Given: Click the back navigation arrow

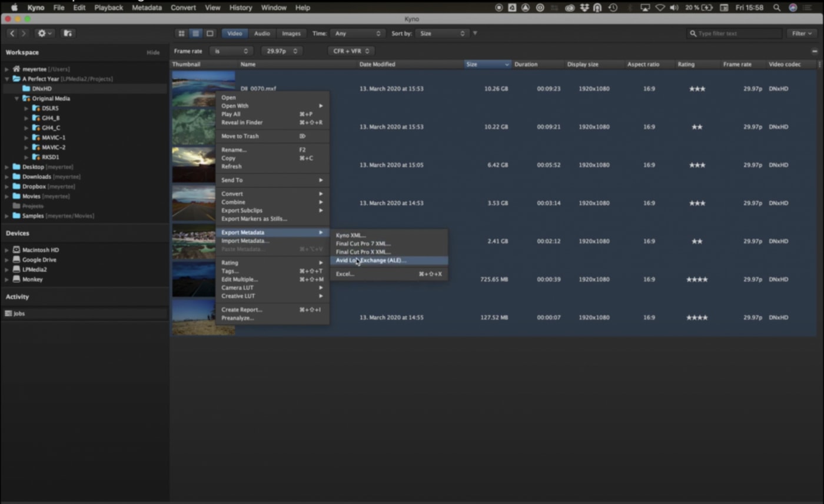Looking at the screenshot, I should click(12, 34).
